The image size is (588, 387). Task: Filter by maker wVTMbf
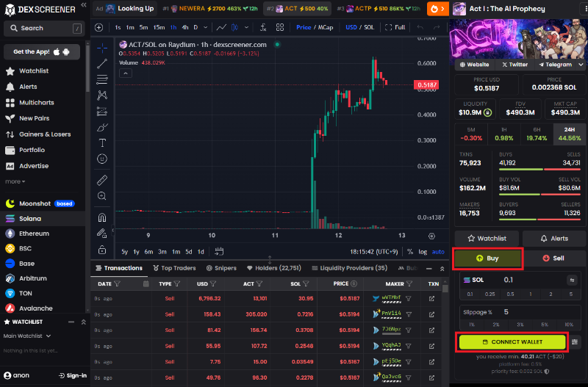409,299
